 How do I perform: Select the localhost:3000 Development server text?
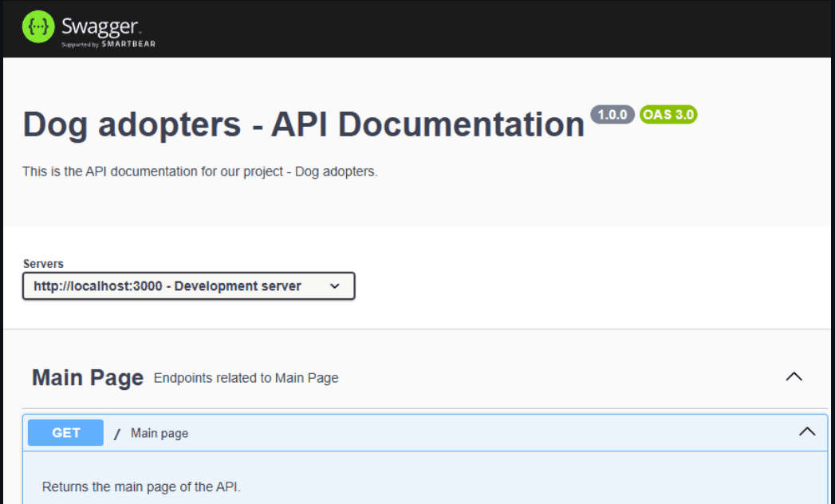click(x=167, y=286)
